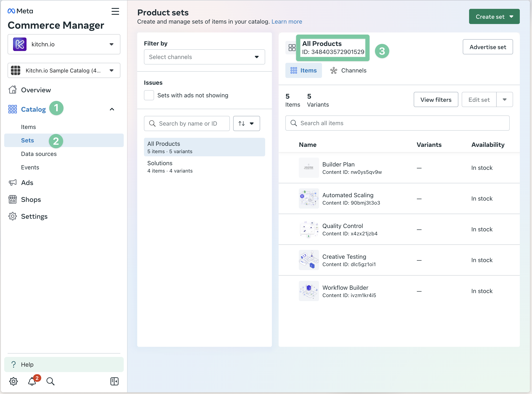Open Data sources in Catalog menu
Screen dimensions: 532x394
(39, 154)
